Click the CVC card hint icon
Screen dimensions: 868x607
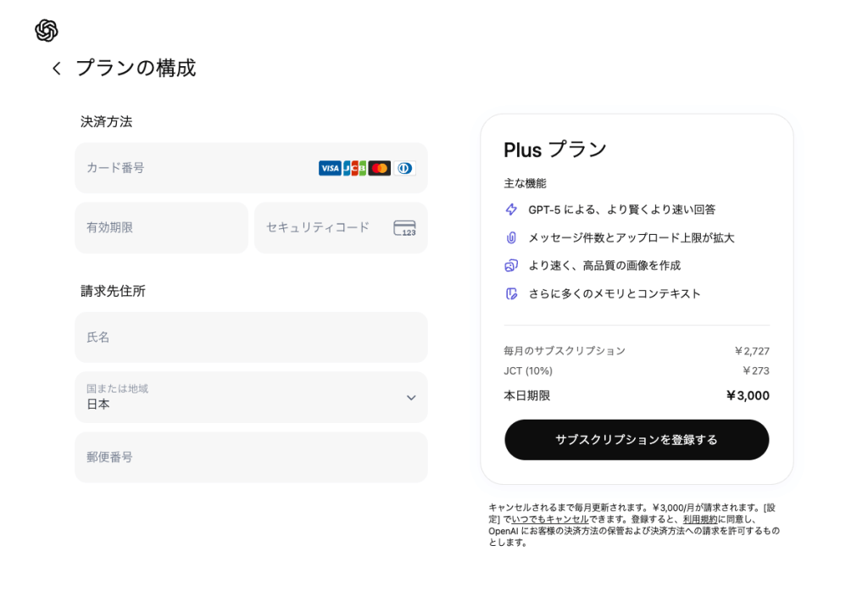point(404,228)
